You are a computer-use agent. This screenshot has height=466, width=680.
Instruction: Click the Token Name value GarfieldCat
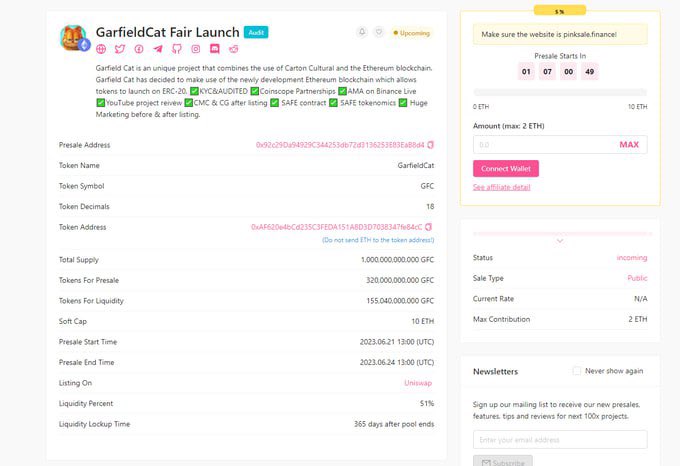(x=415, y=165)
